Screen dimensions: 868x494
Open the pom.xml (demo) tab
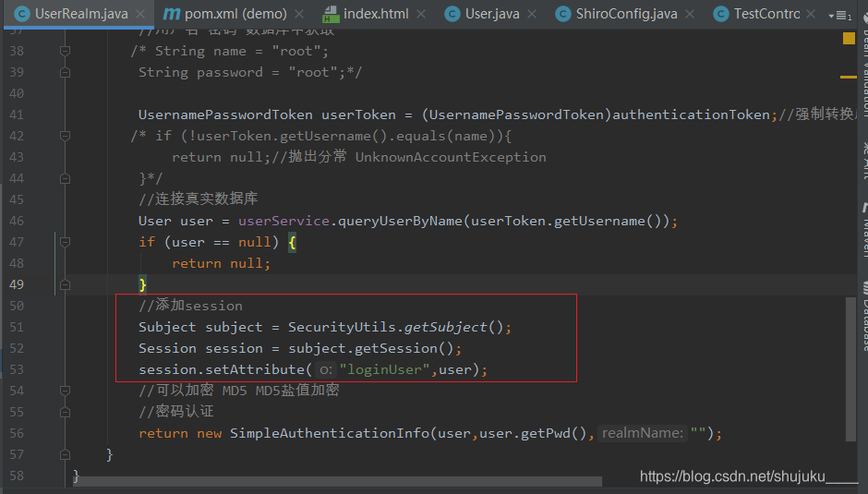235,14
